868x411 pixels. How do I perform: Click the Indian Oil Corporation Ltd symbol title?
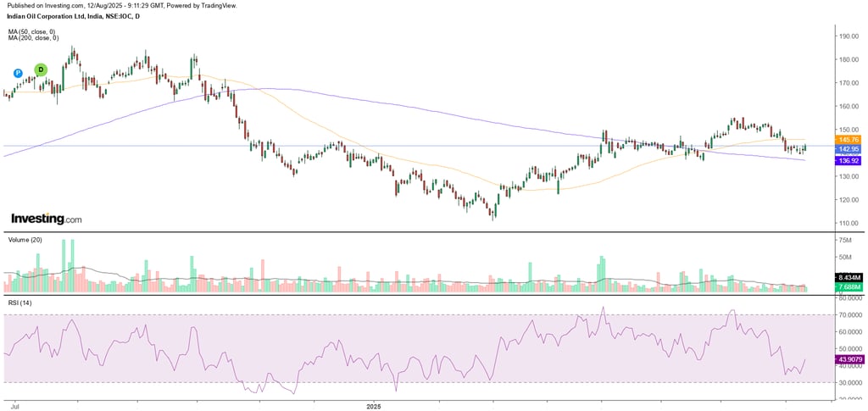74,17
